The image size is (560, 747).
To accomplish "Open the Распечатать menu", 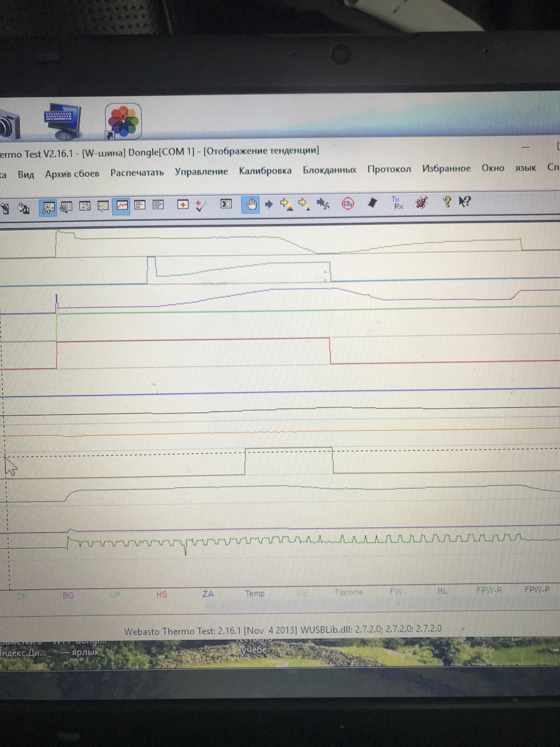I will pyautogui.click(x=137, y=172).
